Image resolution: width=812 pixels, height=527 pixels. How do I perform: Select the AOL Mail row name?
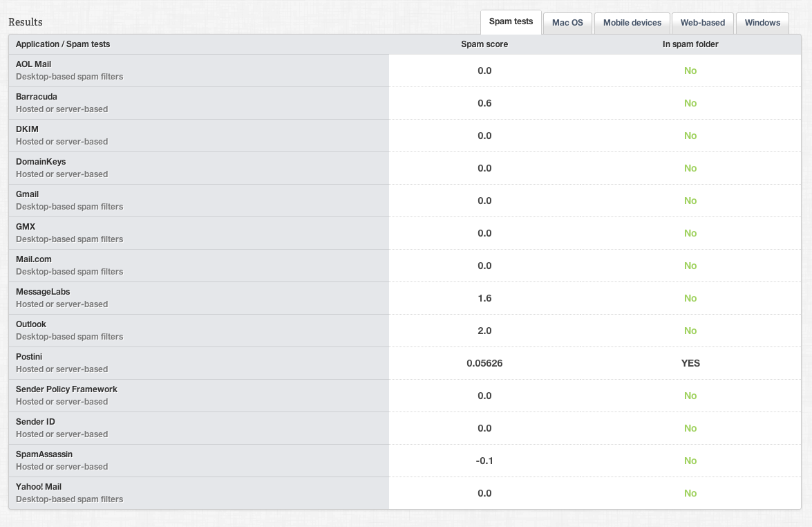pos(33,64)
